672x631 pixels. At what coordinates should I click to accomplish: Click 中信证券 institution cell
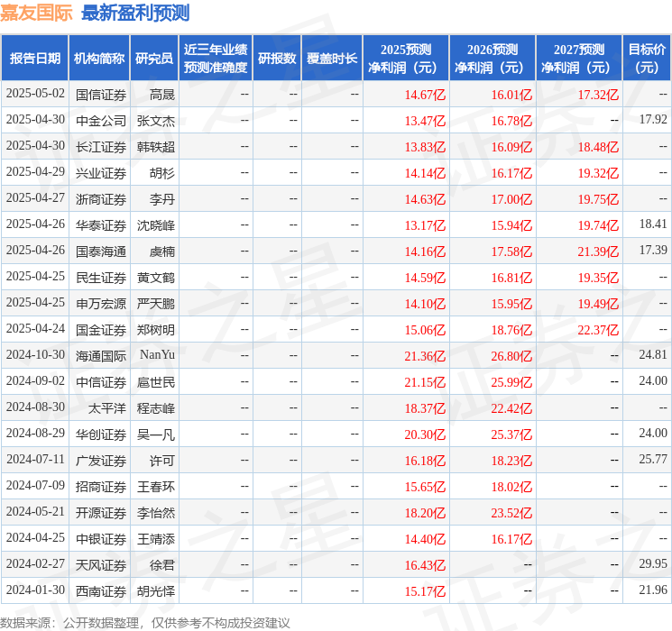tap(101, 381)
